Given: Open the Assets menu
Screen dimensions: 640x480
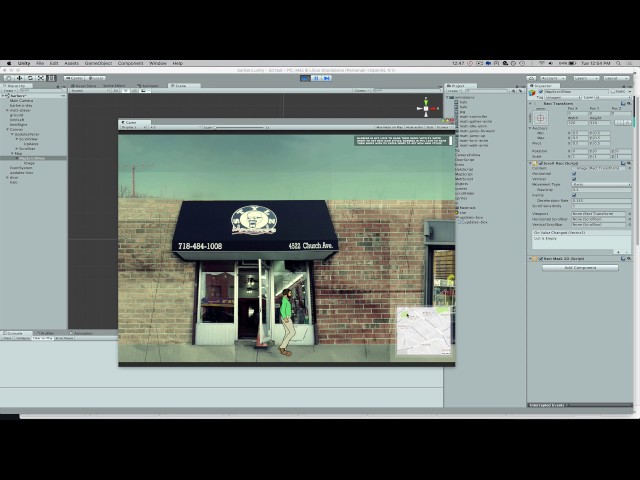Looking at the screenshot, I should coord(71,63).
